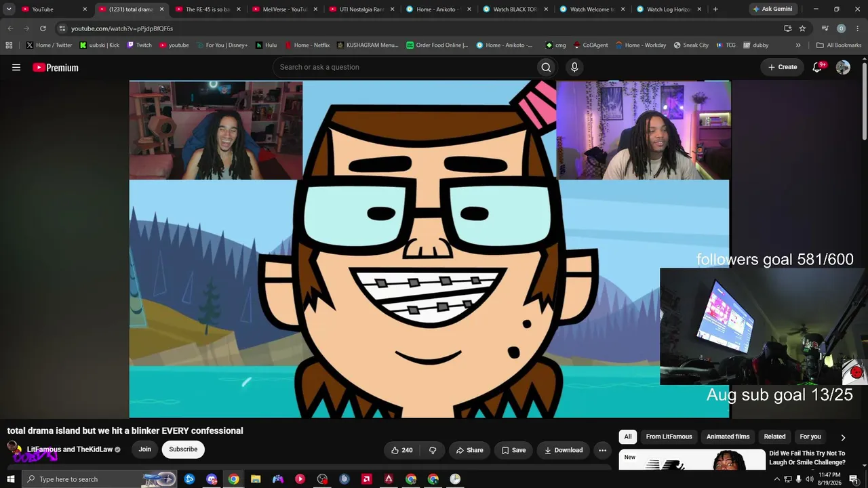Close the UTI Nostalgia tab

392,9
